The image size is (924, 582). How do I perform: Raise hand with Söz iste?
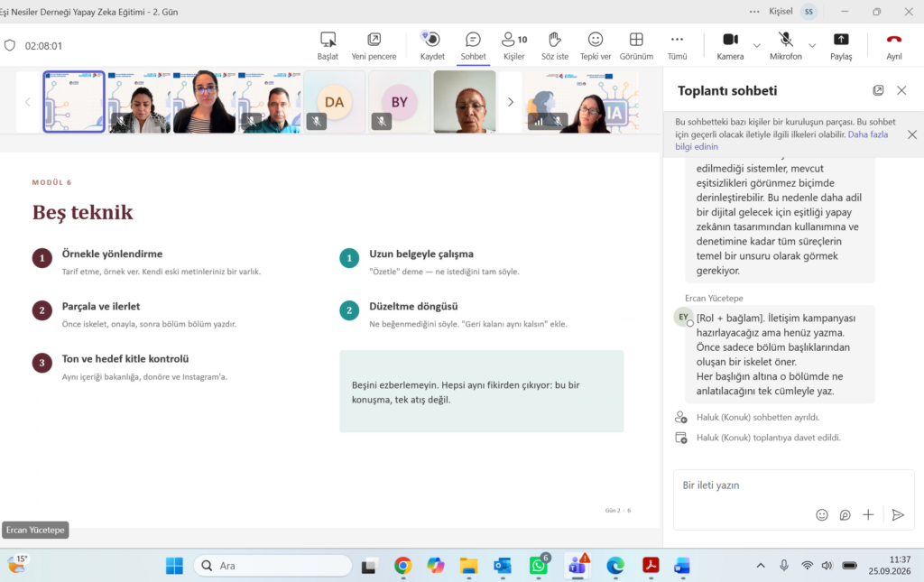tap(555, 46)
